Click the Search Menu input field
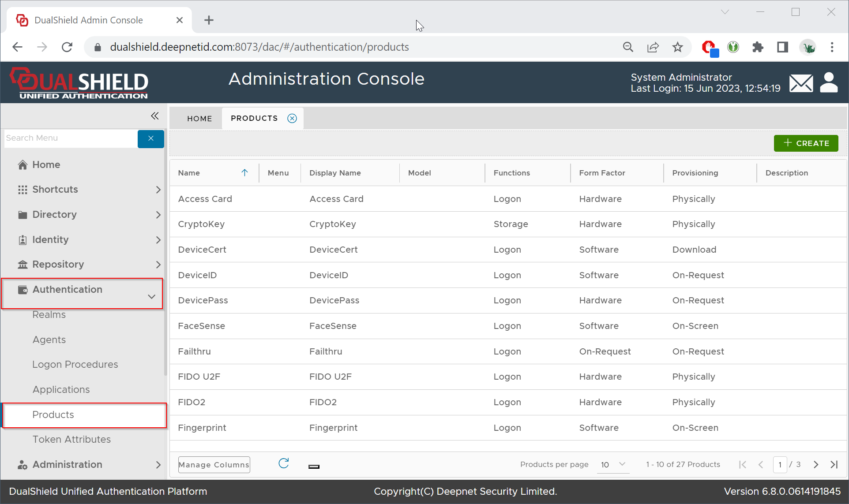The width and height of the screenshot is (849, 504). pyautogui.click(x=71, y=138)
